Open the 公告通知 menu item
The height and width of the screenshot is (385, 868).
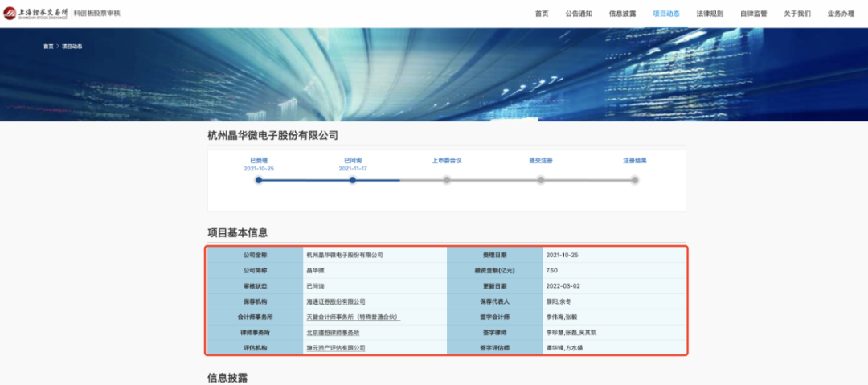tap(579, 14)
